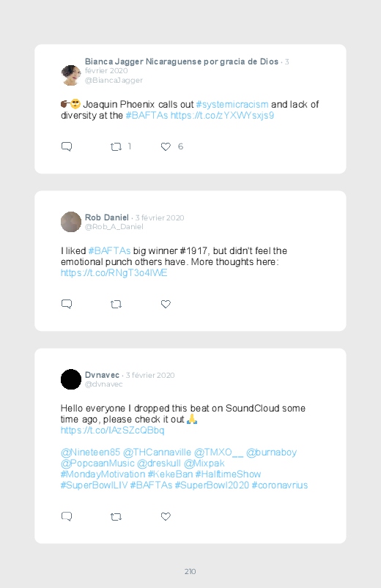View Bianca Jagger's profile picture
The width and height of the screenshot is (381, 588).
(71, 75)
